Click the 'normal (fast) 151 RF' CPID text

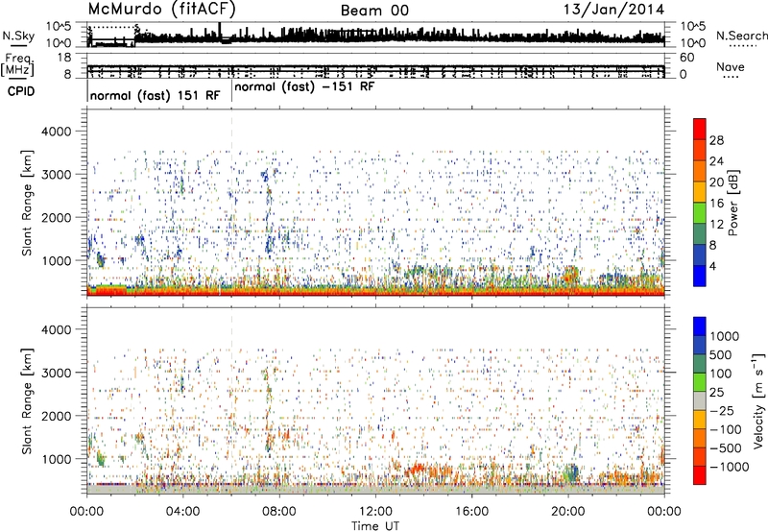pos(155,95)
